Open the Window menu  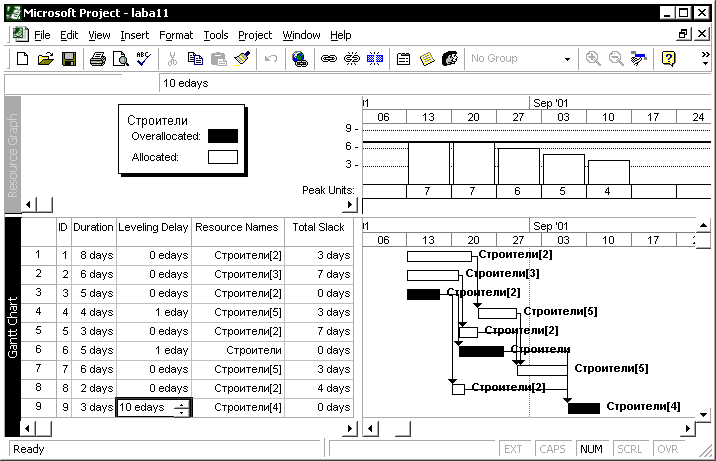301,35
